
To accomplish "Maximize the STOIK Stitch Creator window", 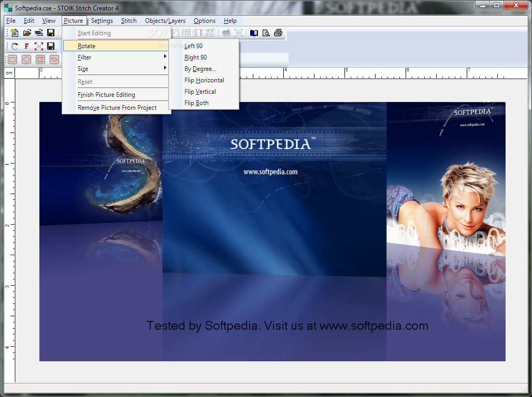I will click(x=497, y=5).
